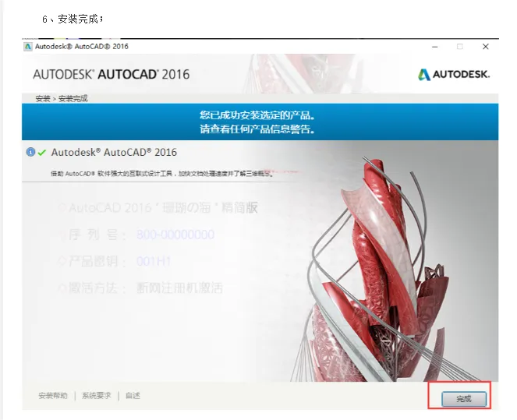
Task: Click the 完成 finish button
Action: [x=464, y=399]
